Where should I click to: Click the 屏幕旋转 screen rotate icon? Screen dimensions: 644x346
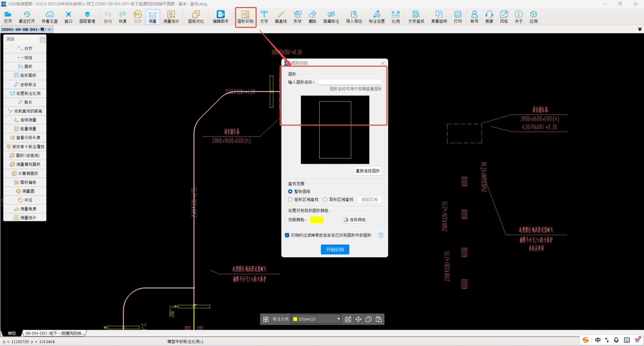tap(439, 17)
